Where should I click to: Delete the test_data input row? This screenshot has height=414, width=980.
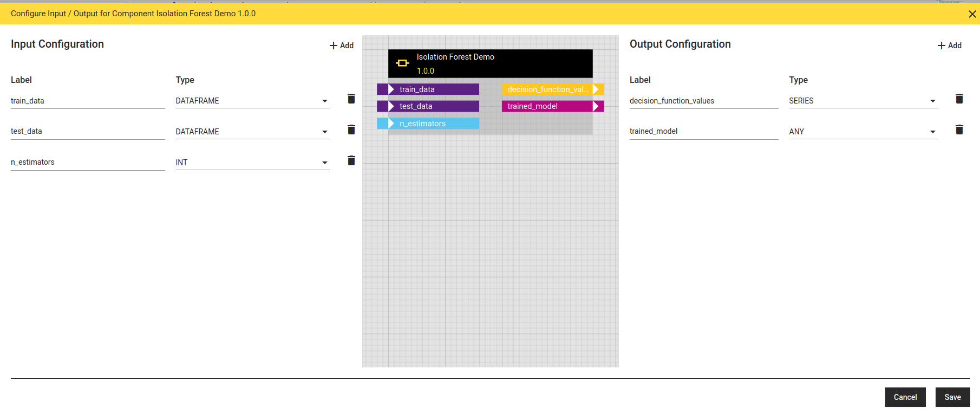pyautogui.click(x=351, y=130)
